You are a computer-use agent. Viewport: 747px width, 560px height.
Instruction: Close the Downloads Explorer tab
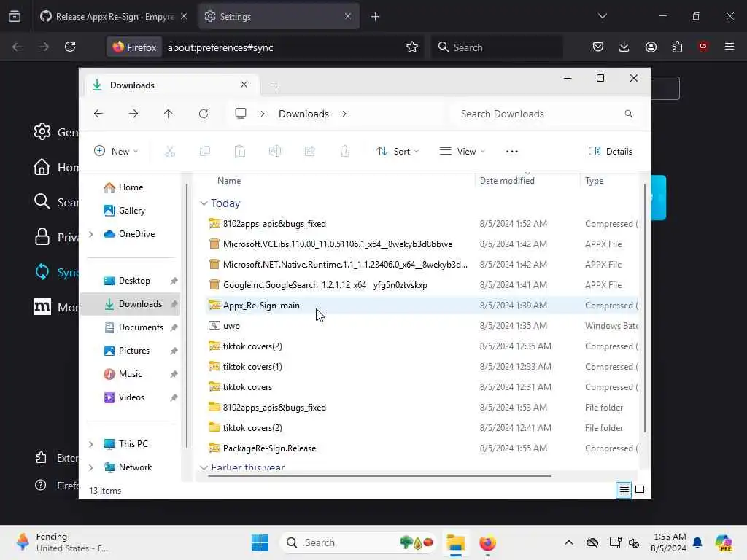tap(244, 85)
